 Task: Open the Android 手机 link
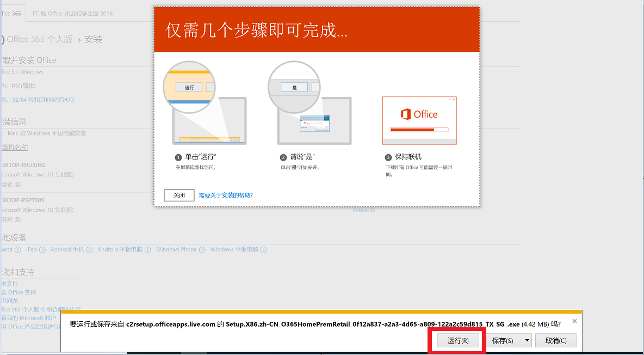pos(67,249)
